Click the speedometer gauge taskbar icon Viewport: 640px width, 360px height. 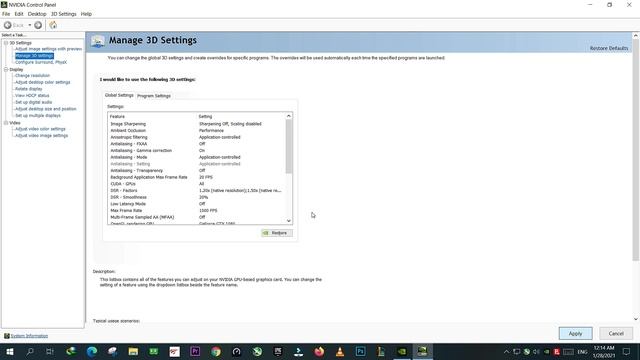click(237, 351)
